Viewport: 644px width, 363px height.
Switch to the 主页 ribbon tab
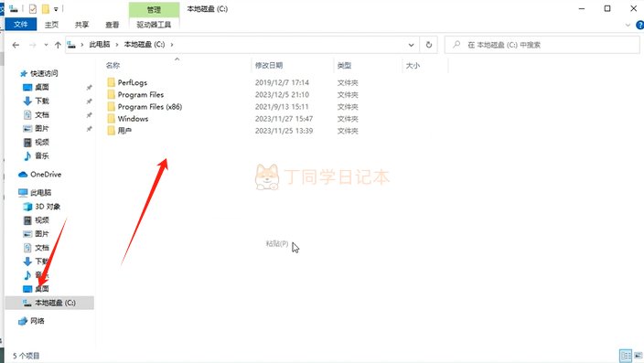coord(51,25)
